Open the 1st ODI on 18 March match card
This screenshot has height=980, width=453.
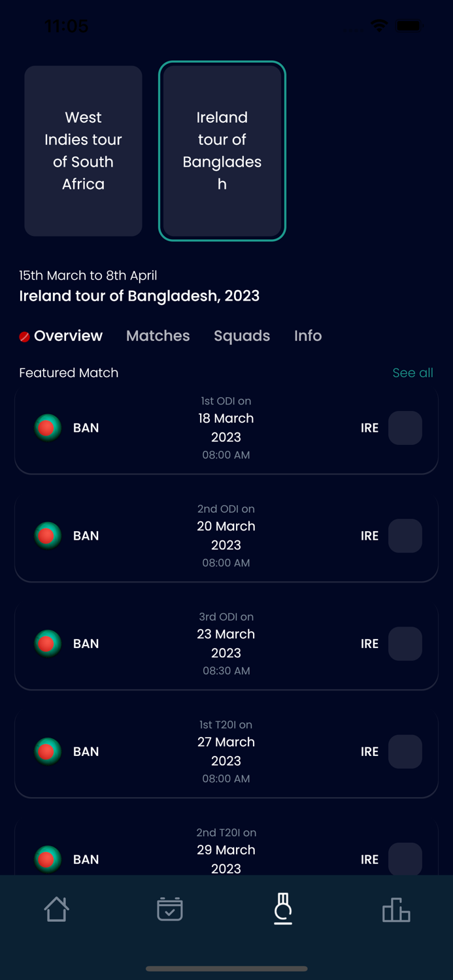point(226,428)
